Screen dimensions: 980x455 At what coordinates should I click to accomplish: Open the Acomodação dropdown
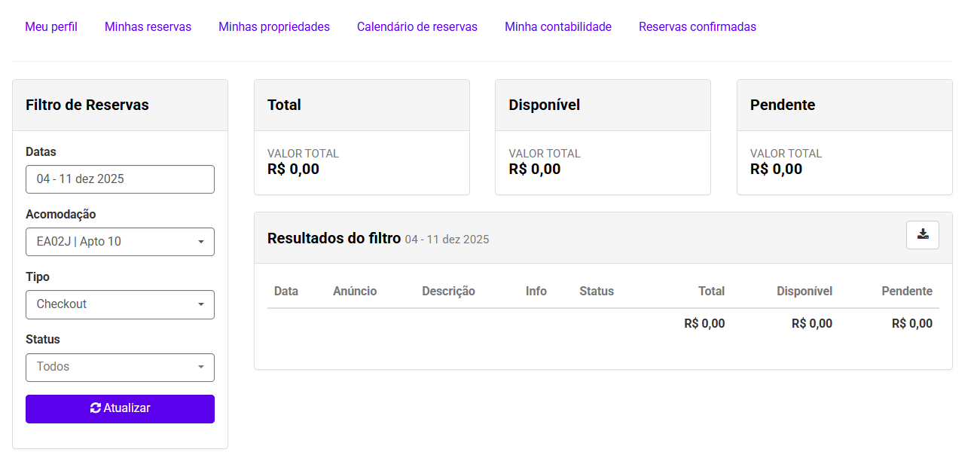[x=120, y=242]
